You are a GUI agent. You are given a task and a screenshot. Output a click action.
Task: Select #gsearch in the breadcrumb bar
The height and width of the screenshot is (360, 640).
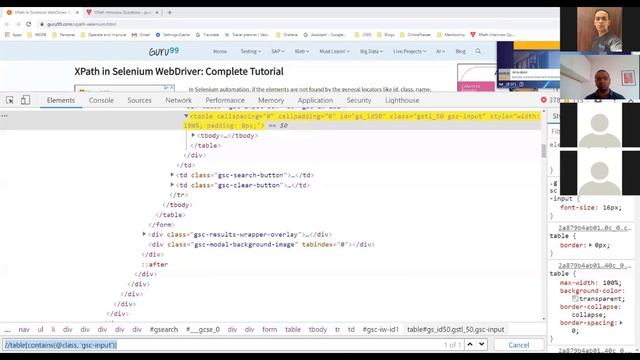pyautogui.click(x=164, y=329)
